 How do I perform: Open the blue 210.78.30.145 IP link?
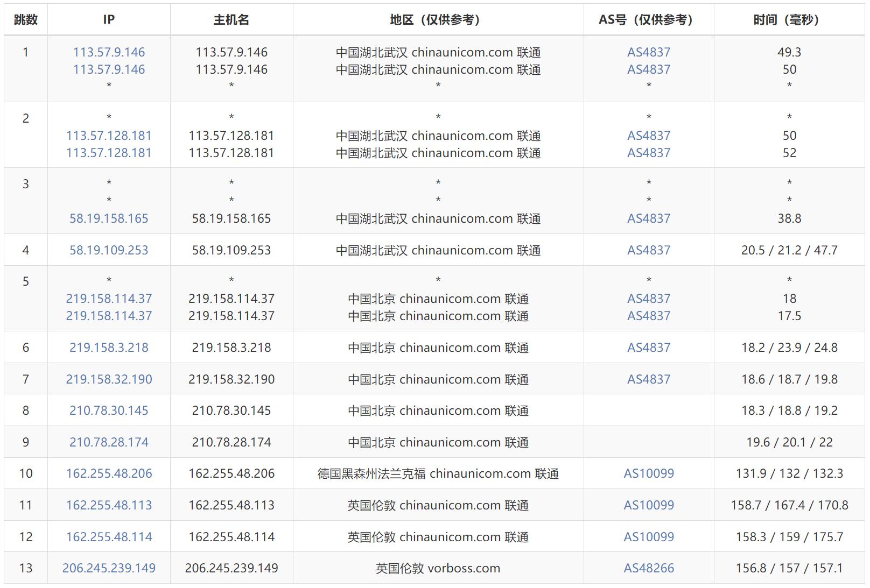109,410
